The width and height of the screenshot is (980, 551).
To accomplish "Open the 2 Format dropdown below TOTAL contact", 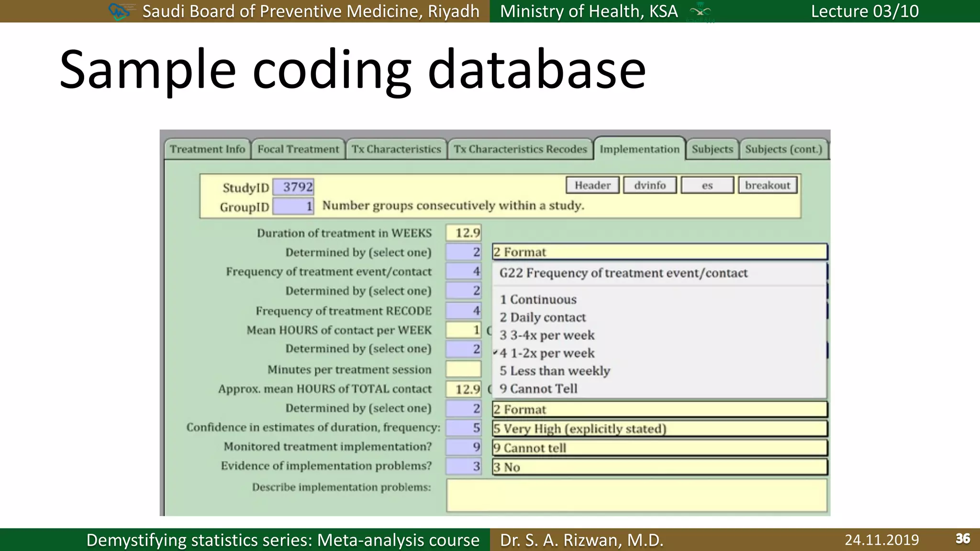I will (660, 409).
